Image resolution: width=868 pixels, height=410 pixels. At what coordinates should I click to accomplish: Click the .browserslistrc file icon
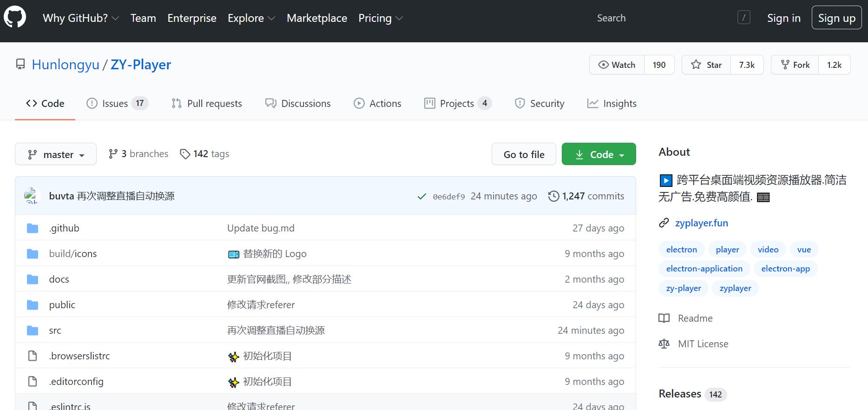pyautogui.click(x=33, y=356)
